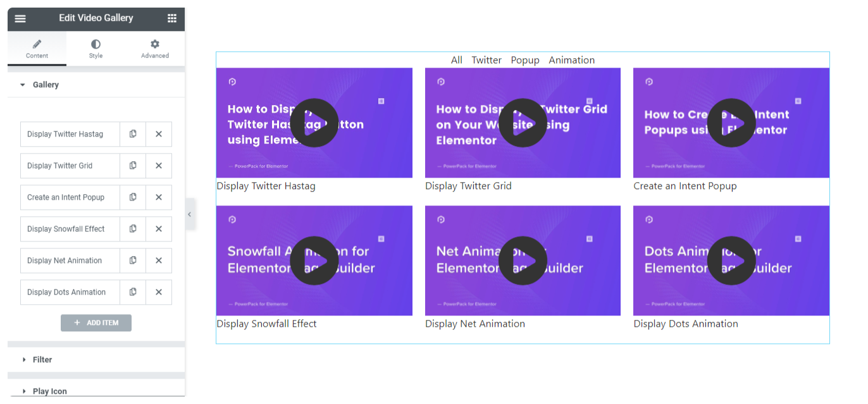Delete the Display Dots Animation item
868x404 pixels.
(x=159, y=292)
